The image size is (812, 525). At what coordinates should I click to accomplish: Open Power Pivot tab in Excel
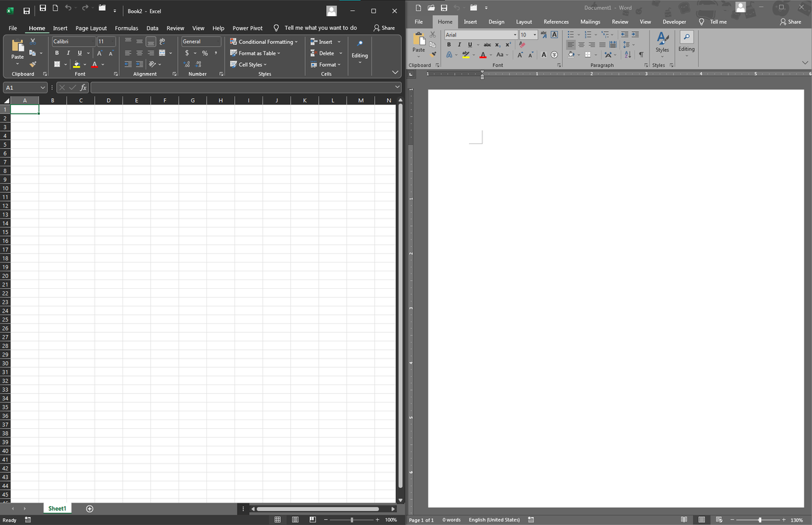click(248, 28)
